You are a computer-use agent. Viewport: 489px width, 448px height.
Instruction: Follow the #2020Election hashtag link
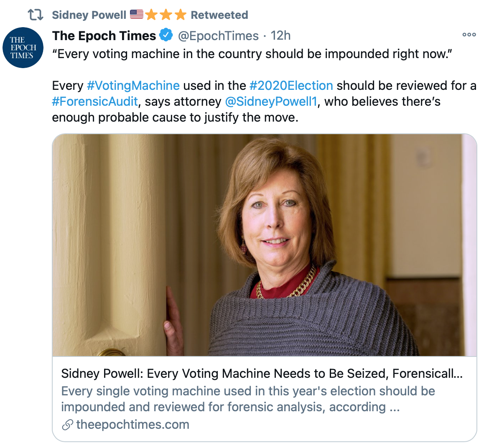291,86
